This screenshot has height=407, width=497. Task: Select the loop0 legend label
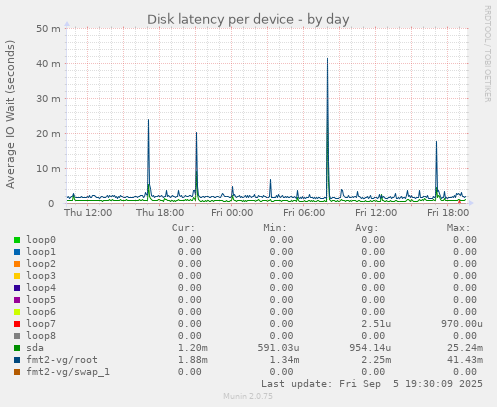41,240
